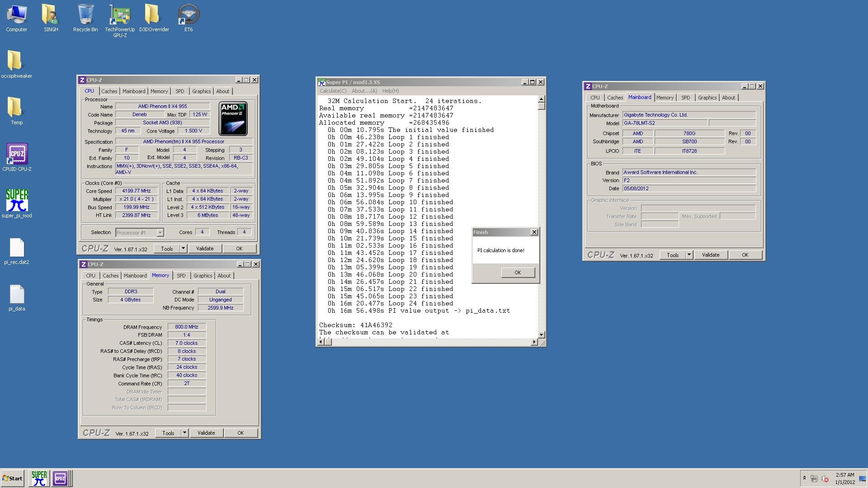Click Validate in CPU-Z CPU window

coord(205,249)
